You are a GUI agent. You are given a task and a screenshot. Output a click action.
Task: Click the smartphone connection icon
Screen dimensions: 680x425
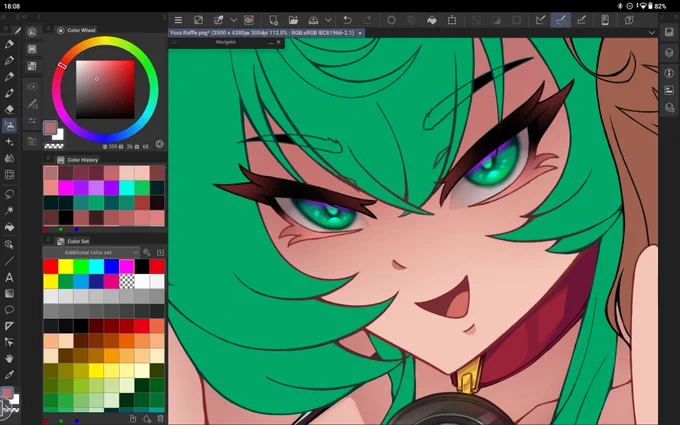(x=605, y=20)
